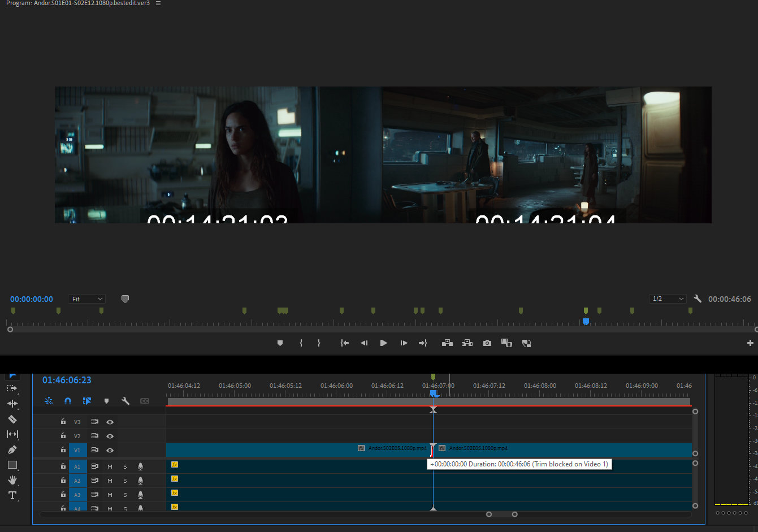The image size is (758, 532).
Task: Open the Program panel menu icon
Action: point(158,3)
